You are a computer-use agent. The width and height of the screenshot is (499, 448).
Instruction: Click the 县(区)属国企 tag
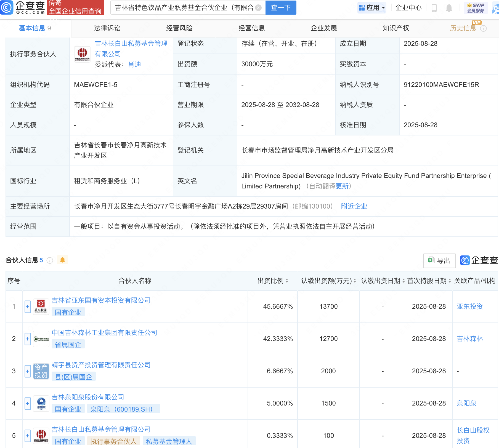pyautogui.click(x=73, y=377)
